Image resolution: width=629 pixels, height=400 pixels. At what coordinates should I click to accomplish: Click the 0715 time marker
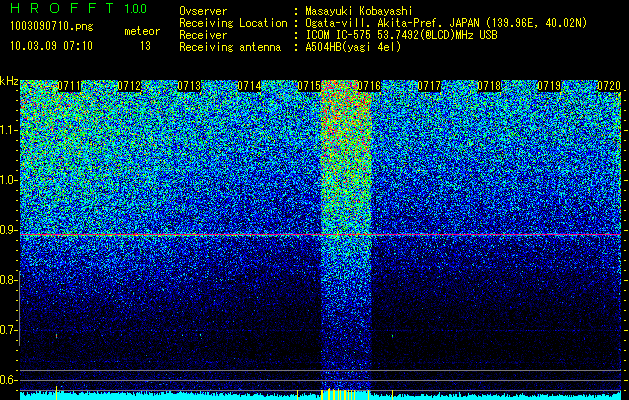point(309,86)
